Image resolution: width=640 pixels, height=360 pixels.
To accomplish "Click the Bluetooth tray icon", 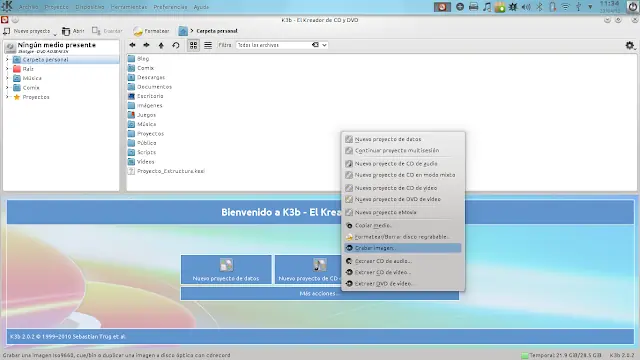I will click(539, 7).
